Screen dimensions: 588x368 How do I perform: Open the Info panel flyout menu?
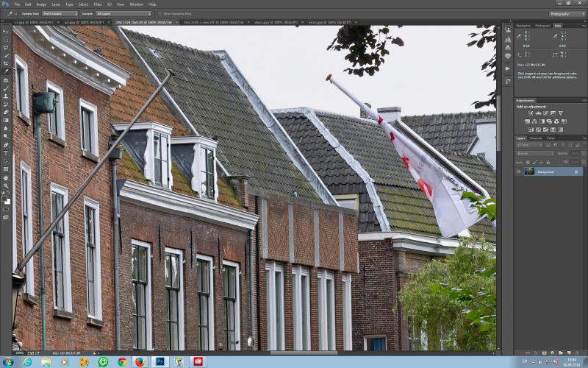[584, 26]
